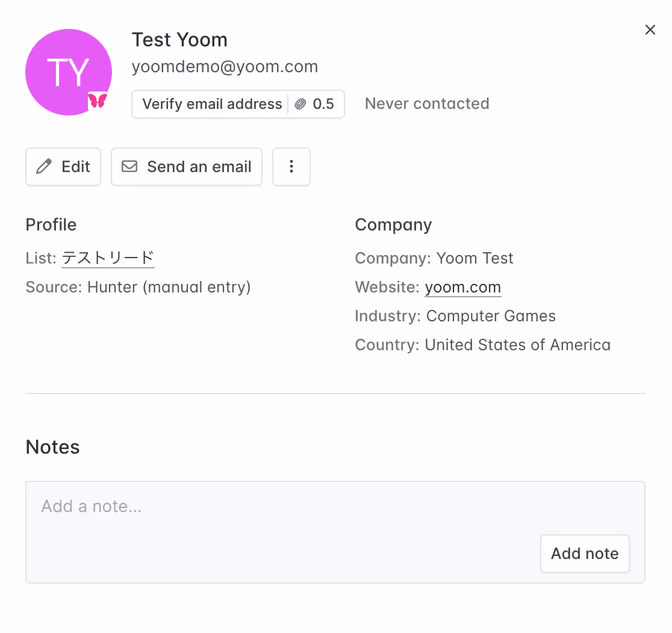Click the Country value United States of America
Viewport: 672px width, 633px height.
pos(517,345)
